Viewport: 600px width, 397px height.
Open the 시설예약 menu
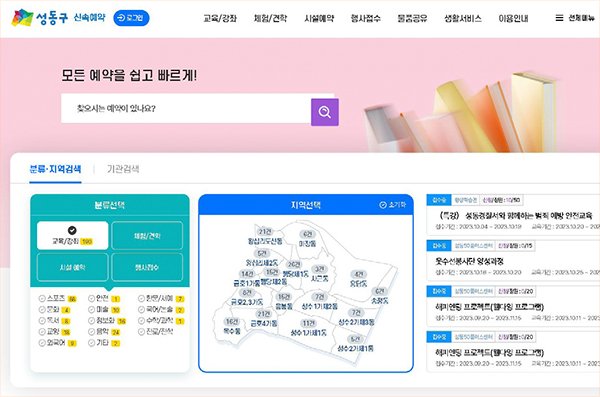tap(319, 18)
